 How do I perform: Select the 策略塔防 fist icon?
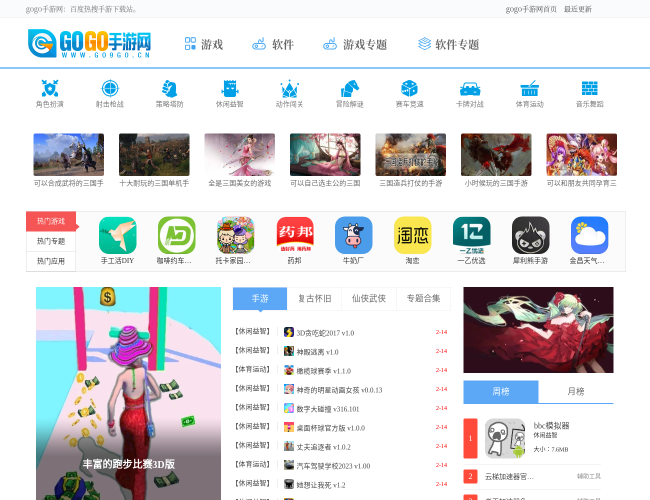[170, 88]
